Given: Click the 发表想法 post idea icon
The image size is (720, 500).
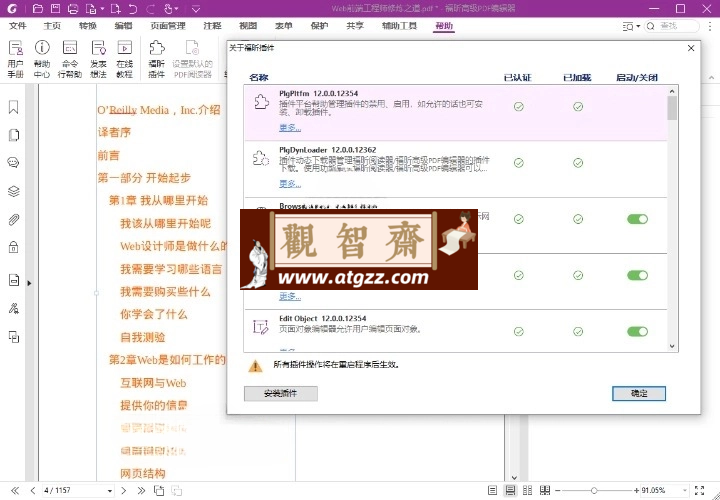Looking at the screenshot, I should [x=98, y=59].
